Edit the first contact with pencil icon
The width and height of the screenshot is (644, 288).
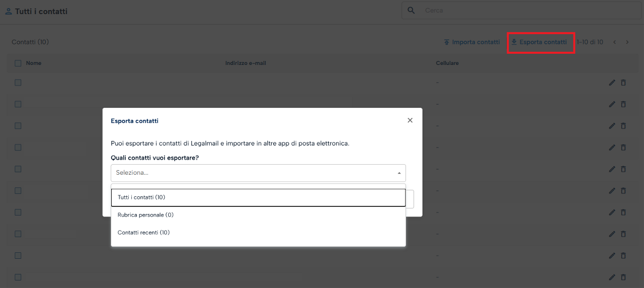pyautogui.click(x=612, y=83)
